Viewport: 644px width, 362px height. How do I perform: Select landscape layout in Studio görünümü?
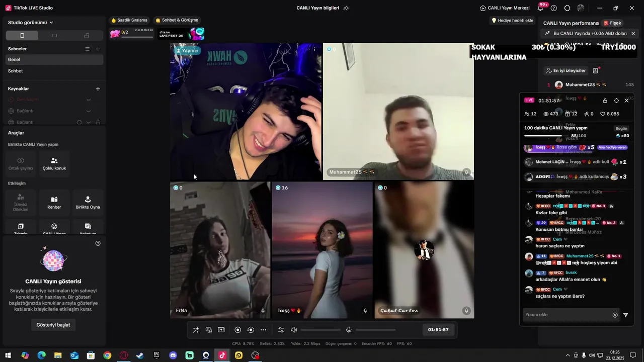pos(54,36)
